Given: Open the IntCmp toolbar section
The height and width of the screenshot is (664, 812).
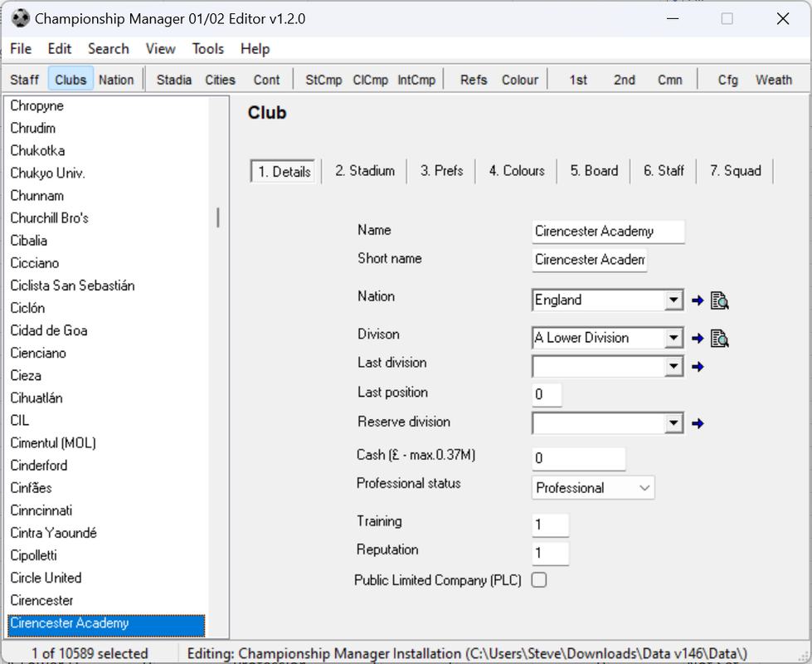Looking at the screenshot, I should click(416, 80).
